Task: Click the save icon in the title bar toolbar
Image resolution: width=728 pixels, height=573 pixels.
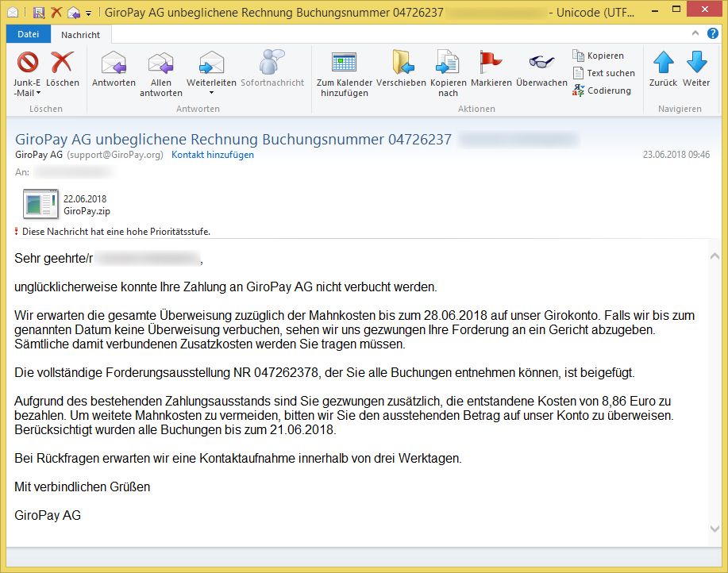Action: [39, 13]
